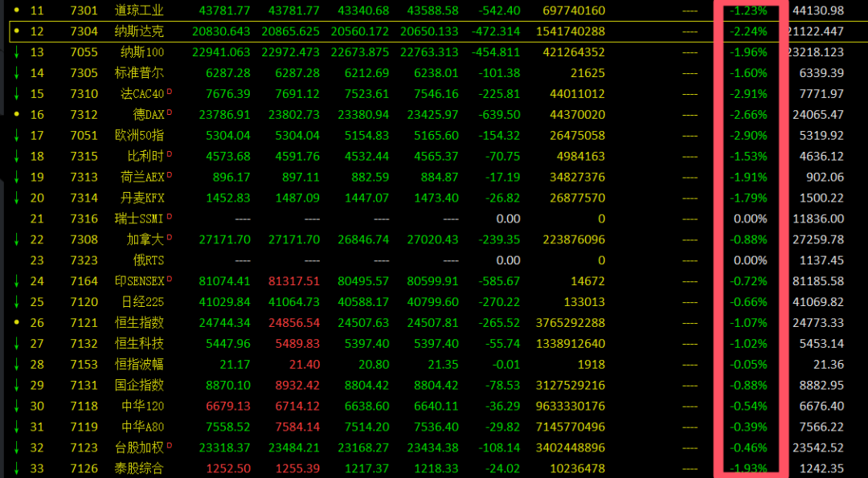Click the red 81317.51 high price of 印SENSEX
868x478 pixels.
pyautogui.click(x=297, y=281)
